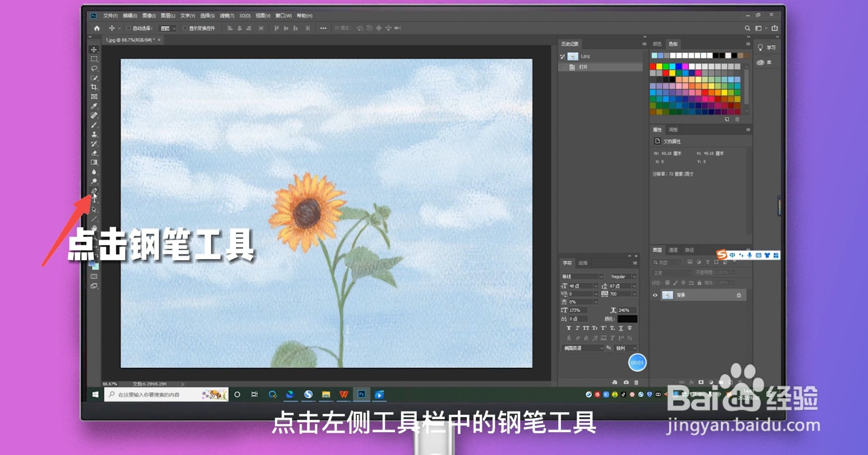Change screen mode icon at toolbar bottom
This screenshot has height=455, width=868.
94,286
